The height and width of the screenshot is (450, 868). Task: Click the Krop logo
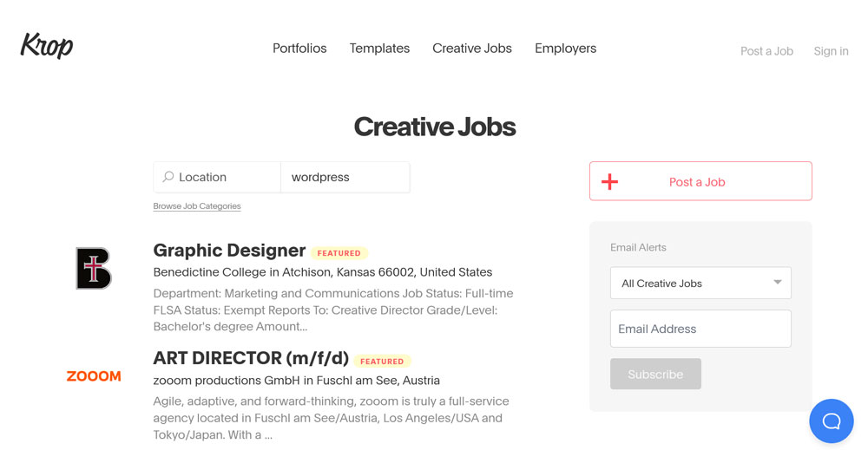(47, 46)
